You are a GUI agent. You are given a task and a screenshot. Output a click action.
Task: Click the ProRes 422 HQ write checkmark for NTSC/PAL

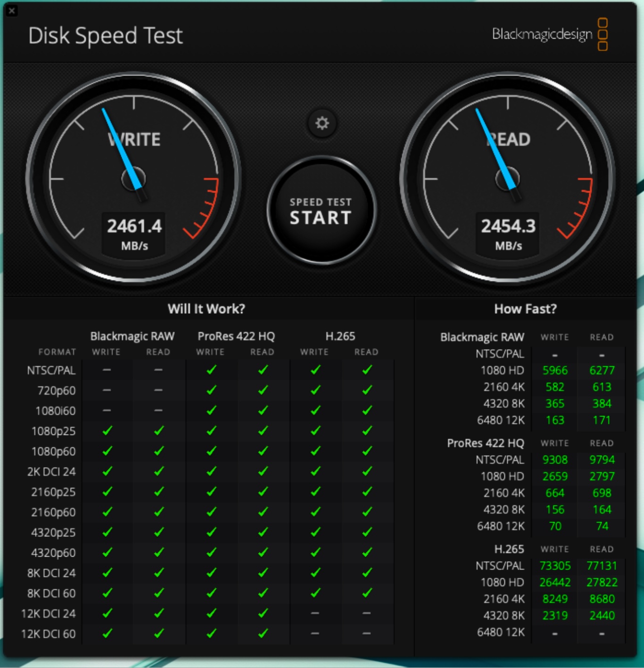click(x=211, y=370)
